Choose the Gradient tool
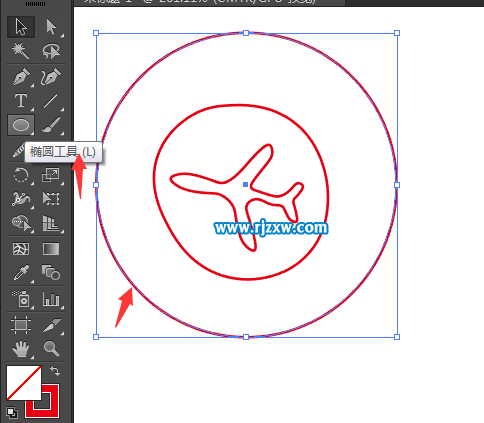The image size is (484, 423). (51, 249)
